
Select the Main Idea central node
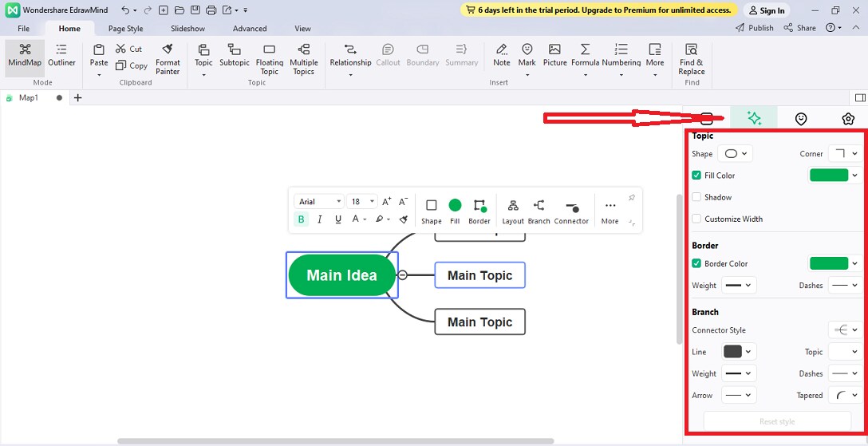[x=342, y=275]
